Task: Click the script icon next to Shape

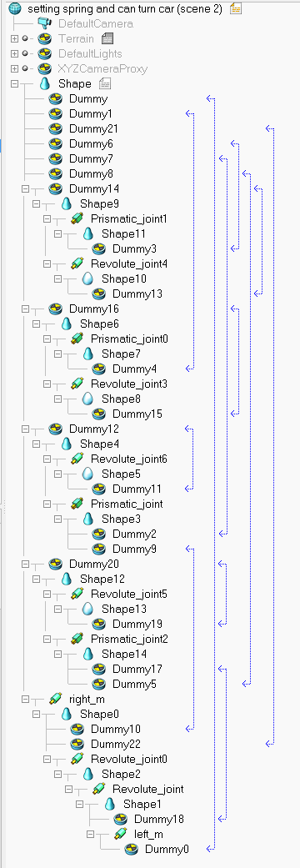Action: [105, 83]
